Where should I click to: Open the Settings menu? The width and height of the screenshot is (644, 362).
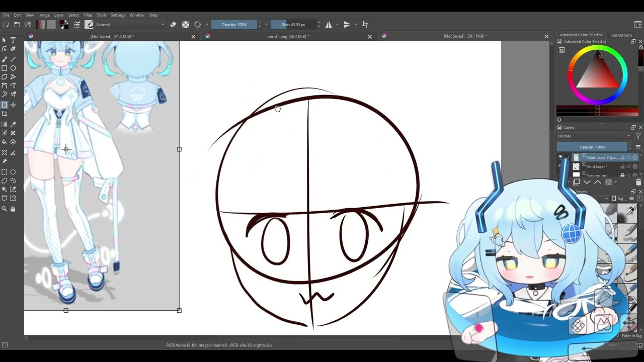[x=118, y=15]
